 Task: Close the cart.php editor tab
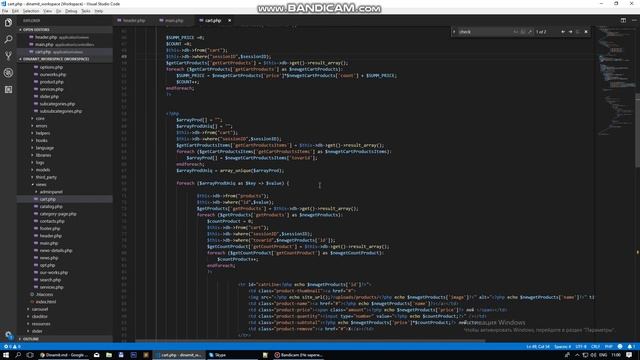coord(229,20)
